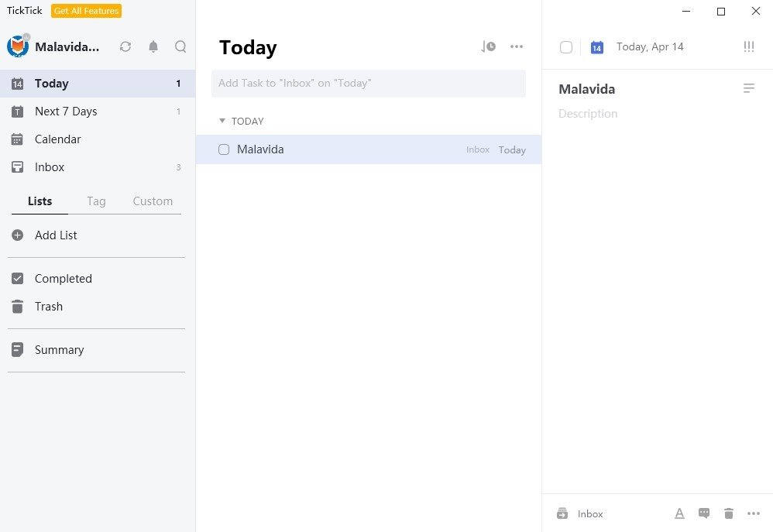Click the sync refresh icon

(x=125, y=46)
